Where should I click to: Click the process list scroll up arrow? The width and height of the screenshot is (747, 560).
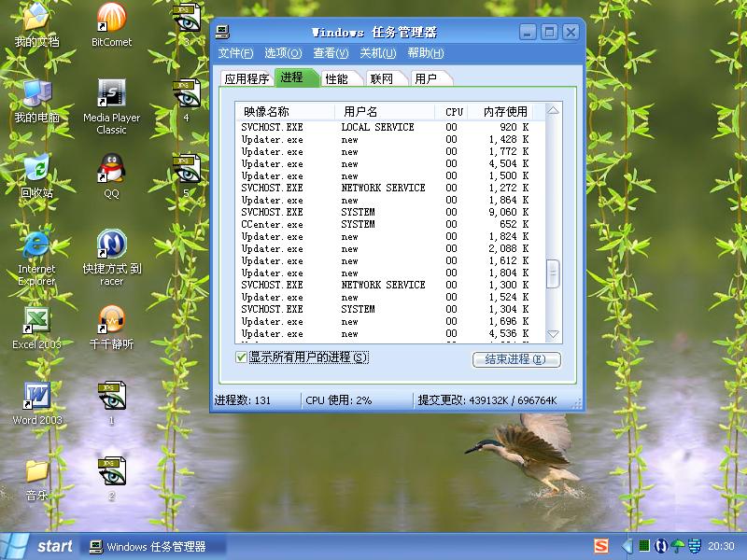click(553, 110)
